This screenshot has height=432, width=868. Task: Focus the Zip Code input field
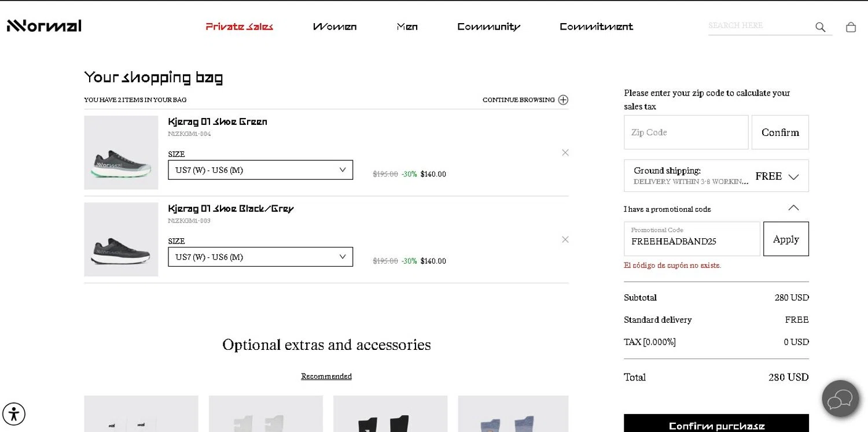click(686, 132)
